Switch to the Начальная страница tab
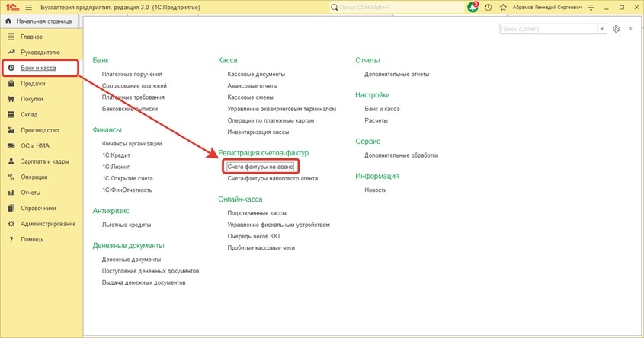Screen dimensions: 644x338 point(38,21)
